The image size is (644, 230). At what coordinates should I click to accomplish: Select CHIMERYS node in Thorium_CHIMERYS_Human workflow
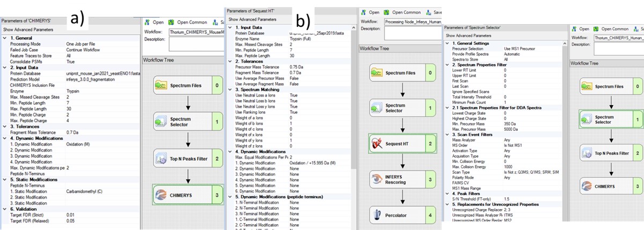coord(610,187)
